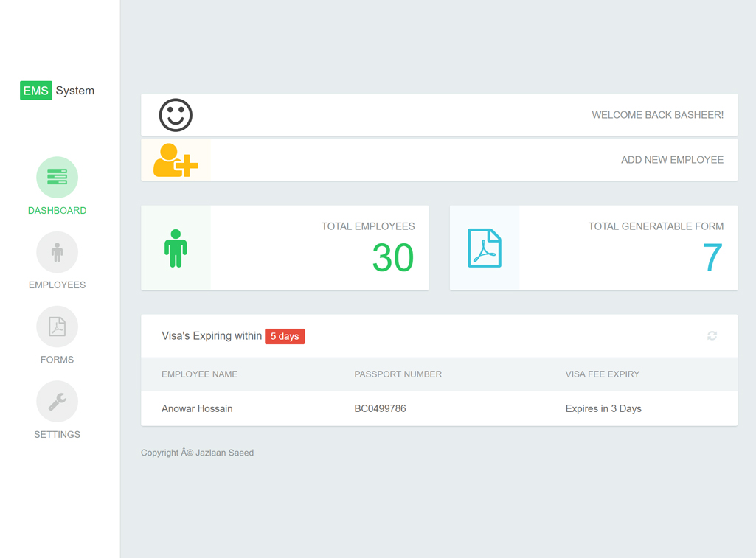Click the Dashboard server icon
Screen dimensions: 756x558
57,177
